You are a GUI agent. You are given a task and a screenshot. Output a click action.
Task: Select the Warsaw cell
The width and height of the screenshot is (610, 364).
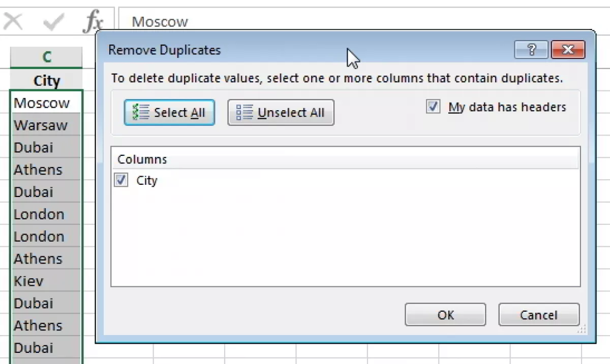[46, 125]
